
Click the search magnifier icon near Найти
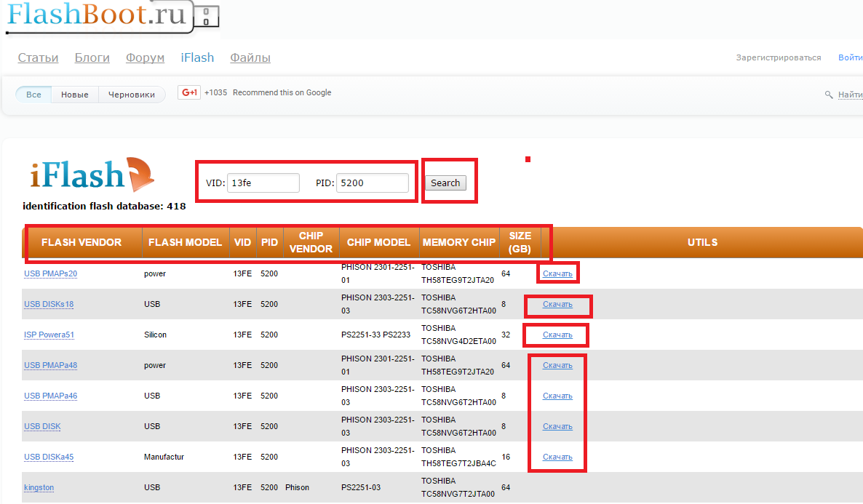point(828,95)
